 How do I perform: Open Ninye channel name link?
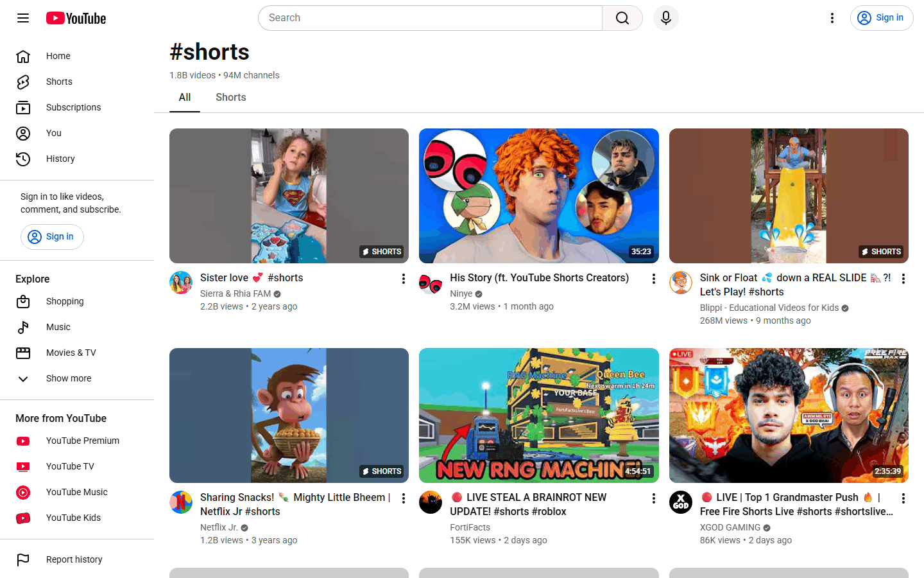pos(461,293)
